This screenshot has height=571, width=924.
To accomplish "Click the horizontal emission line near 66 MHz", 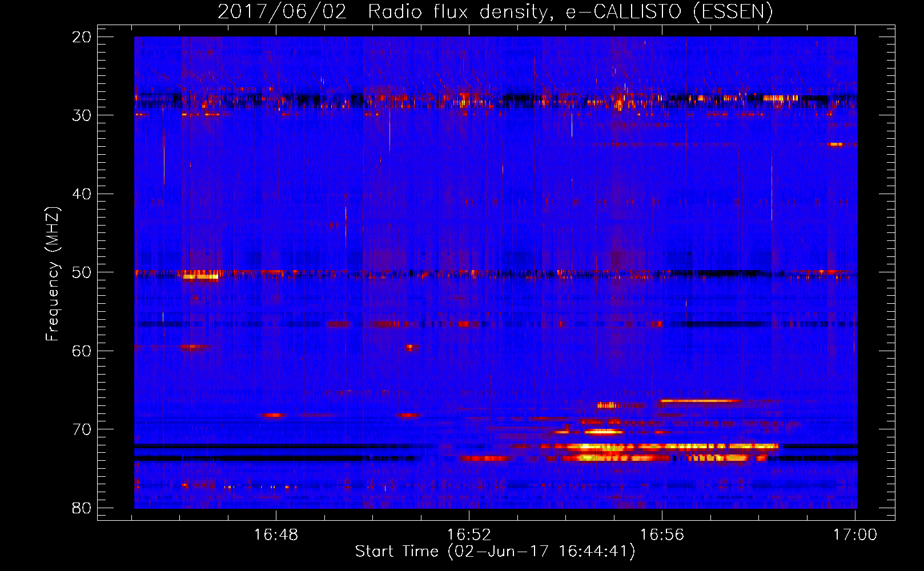I will coord(700,401).
